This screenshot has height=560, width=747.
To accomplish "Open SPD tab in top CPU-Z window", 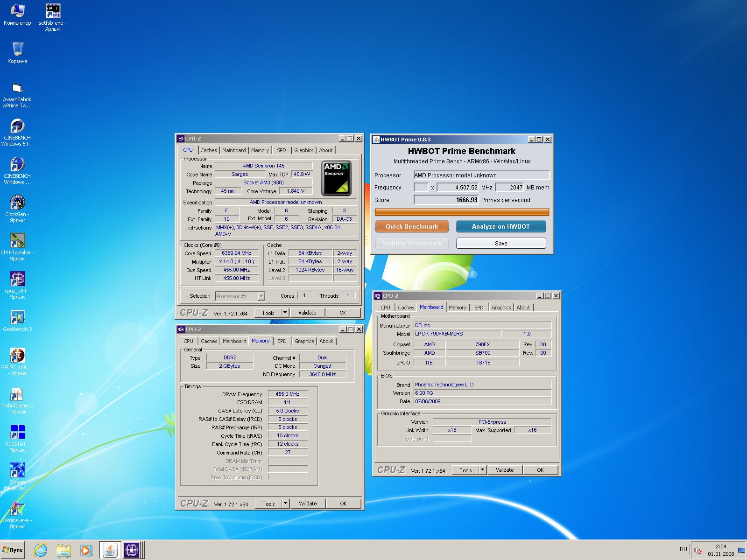I will click(282, 150).
